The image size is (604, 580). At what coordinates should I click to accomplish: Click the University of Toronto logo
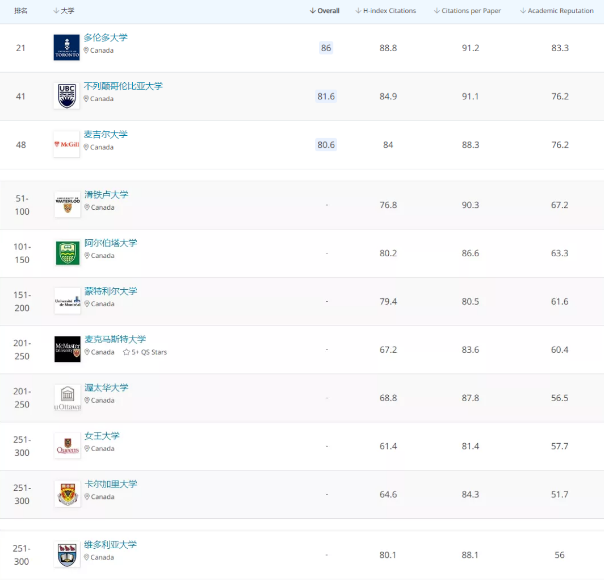[67, 48]
